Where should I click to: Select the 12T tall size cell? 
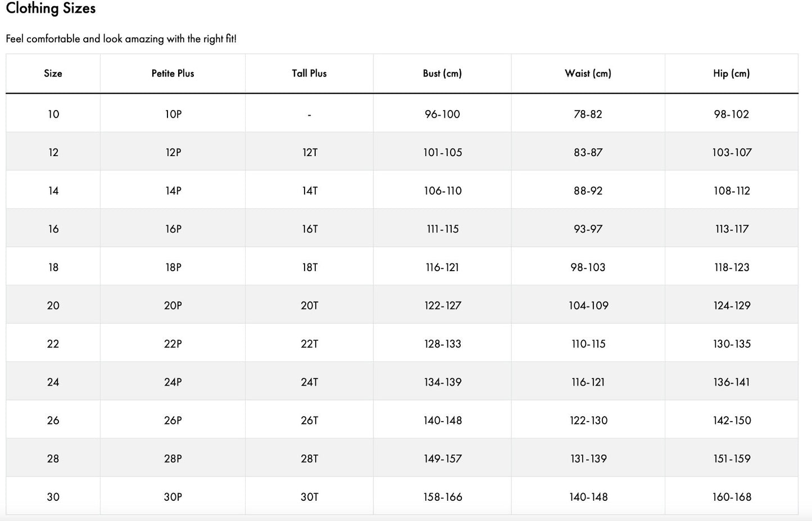tap(310, 152)
